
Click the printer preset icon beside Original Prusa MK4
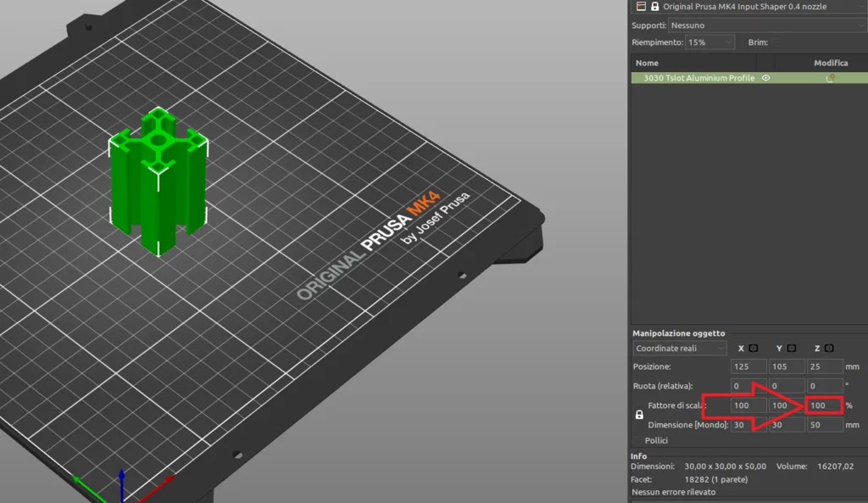coord(640,6)
